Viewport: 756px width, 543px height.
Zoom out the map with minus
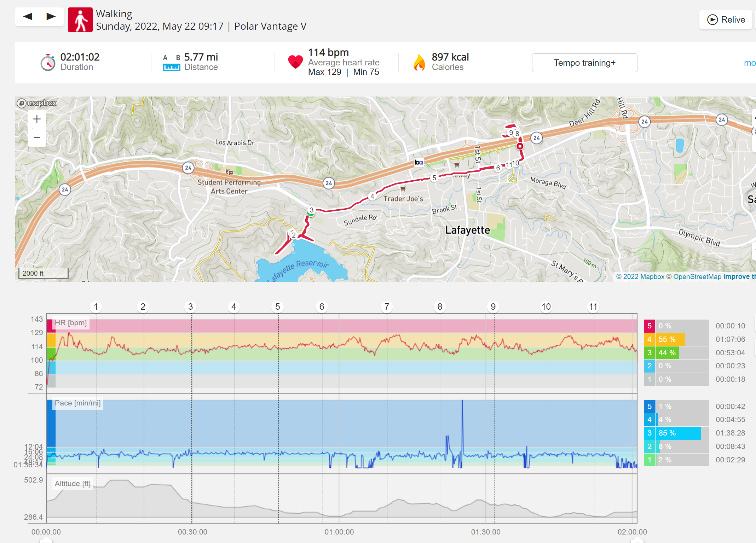pos(37,137)
